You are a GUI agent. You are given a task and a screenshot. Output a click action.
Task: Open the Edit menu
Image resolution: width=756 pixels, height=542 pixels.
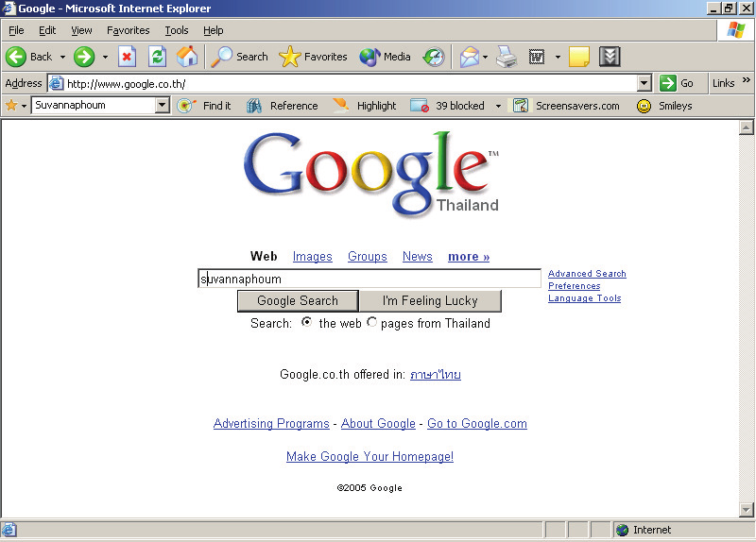(x=47, y=30)
